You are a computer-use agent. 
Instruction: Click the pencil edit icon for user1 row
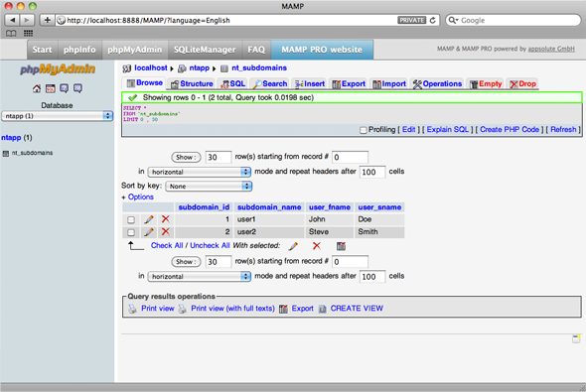(x=149, y=219)
